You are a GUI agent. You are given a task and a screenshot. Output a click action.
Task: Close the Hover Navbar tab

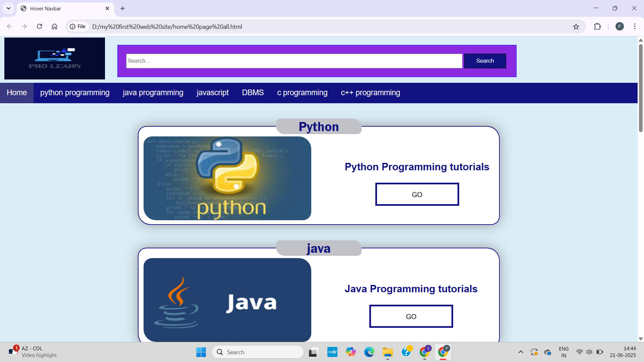(x=107, y=8)
